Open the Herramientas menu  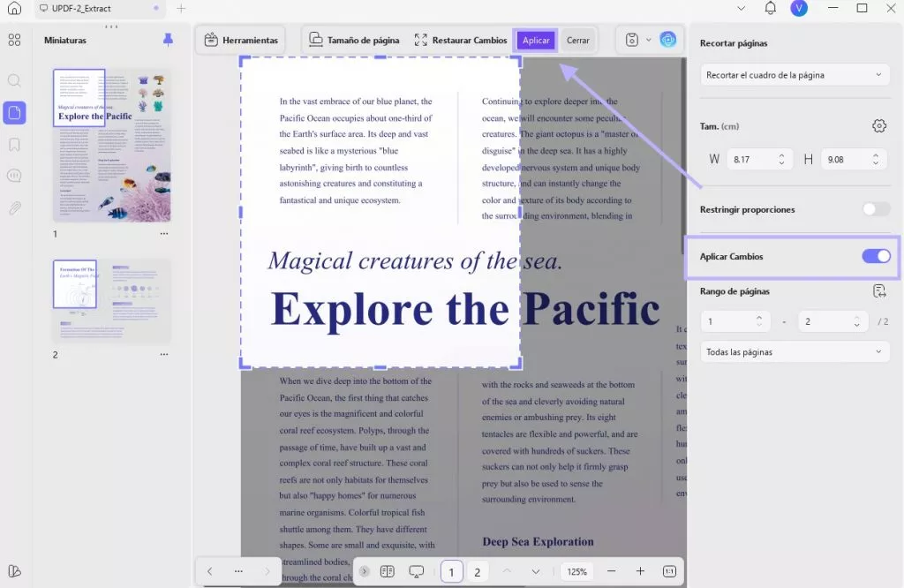click(241, 41)
